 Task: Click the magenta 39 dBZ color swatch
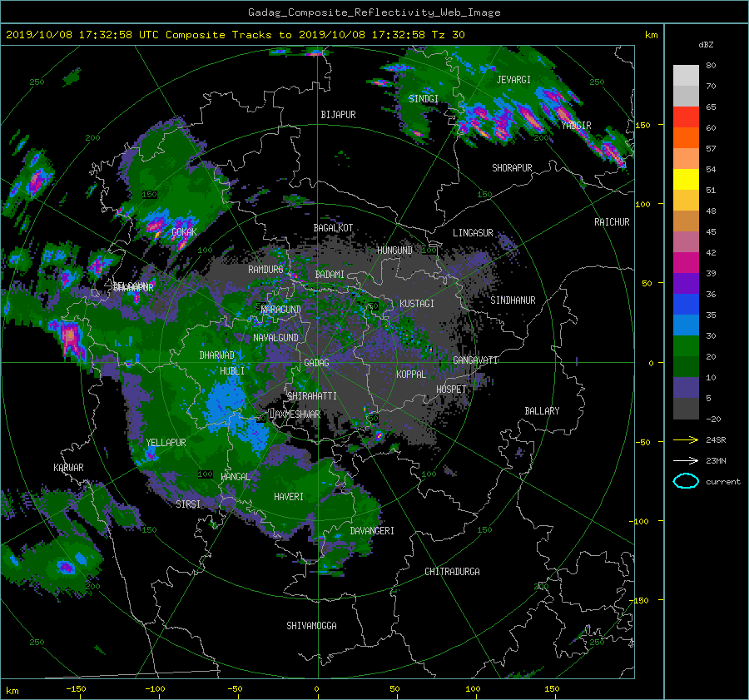tap(686, 263)
